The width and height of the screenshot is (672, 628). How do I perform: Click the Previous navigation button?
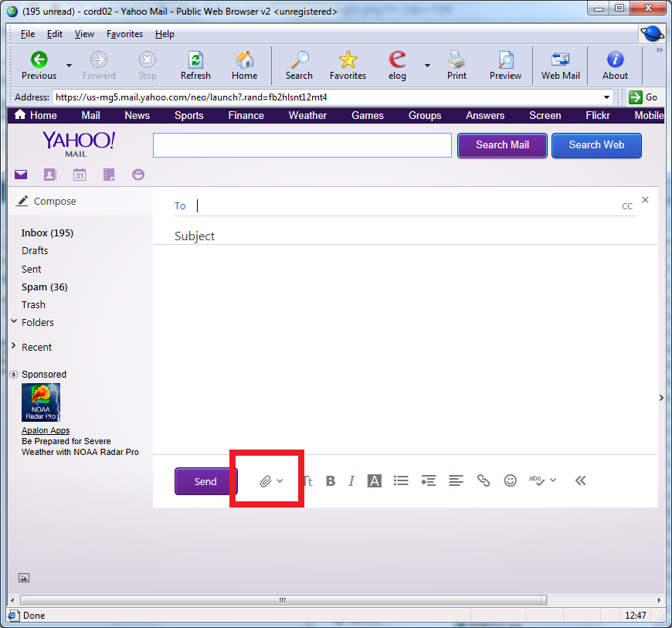pyautogui.click(x=39, y=65)
